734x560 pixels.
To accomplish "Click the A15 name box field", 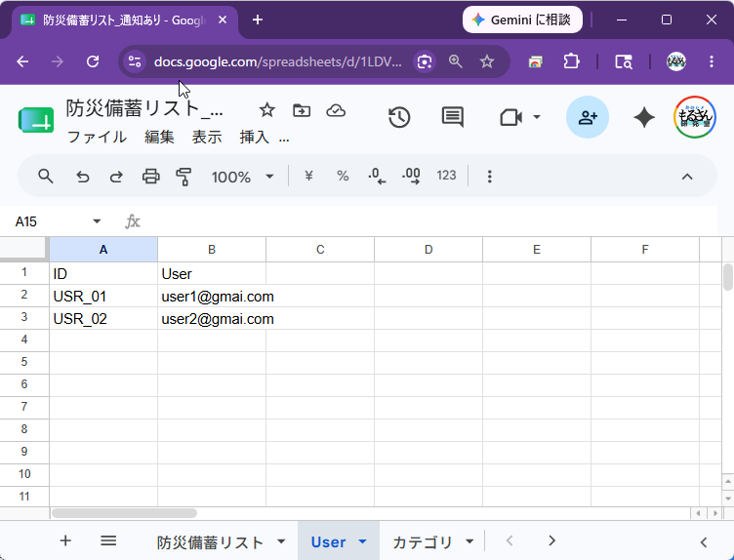I will 52,221.
